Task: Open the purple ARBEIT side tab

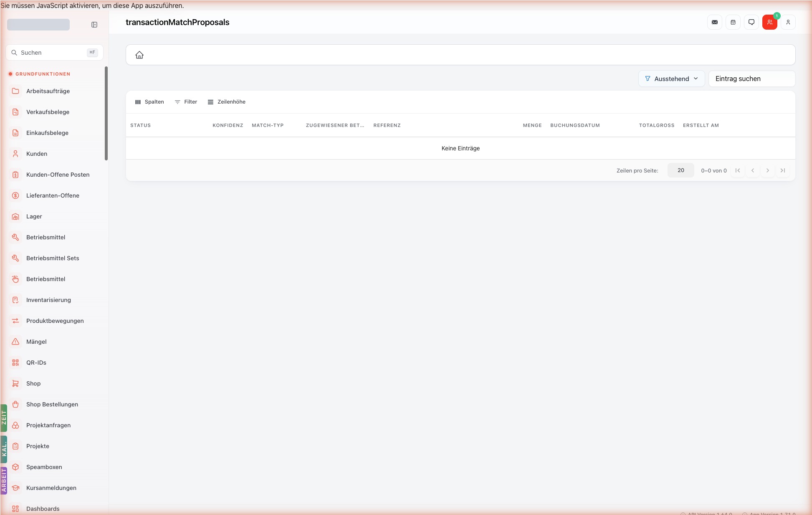Action: tap(4, 481)
